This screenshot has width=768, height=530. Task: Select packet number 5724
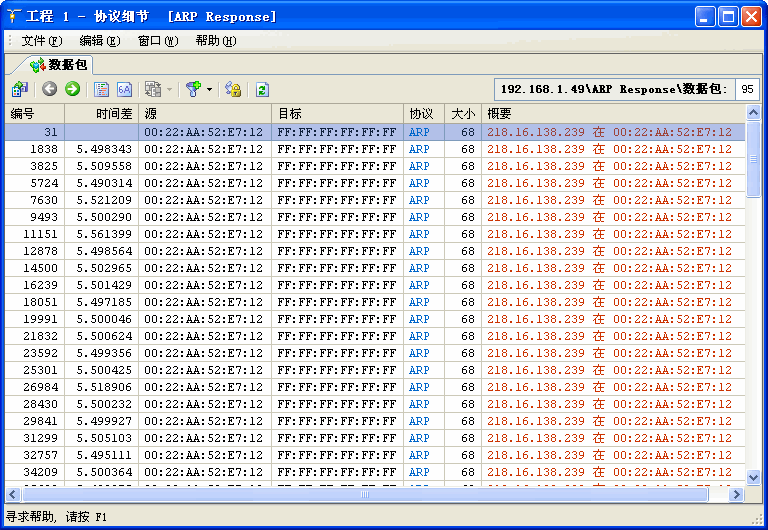[44, 183]
